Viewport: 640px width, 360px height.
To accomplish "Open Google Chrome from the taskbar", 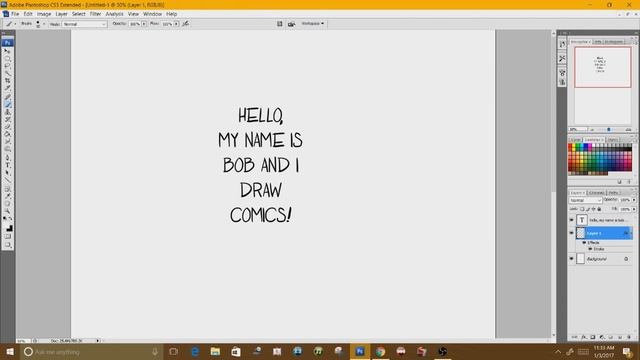I will click(380, 351).
